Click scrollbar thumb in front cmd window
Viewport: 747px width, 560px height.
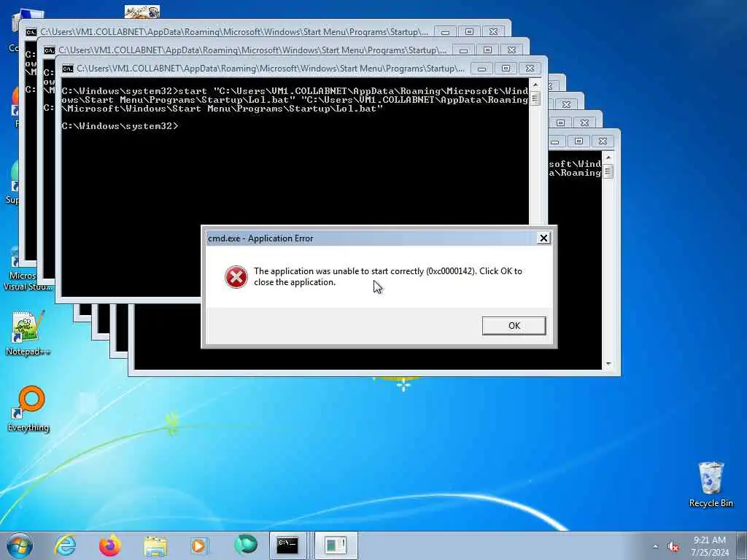(535, 98)
